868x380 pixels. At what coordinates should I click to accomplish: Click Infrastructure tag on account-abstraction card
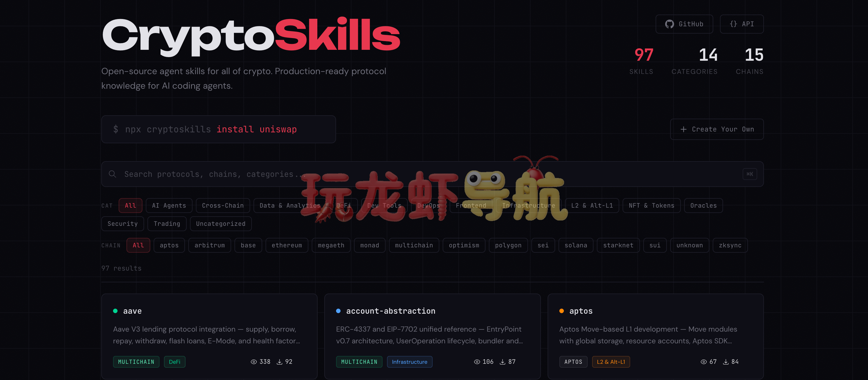tap(409, 362)
